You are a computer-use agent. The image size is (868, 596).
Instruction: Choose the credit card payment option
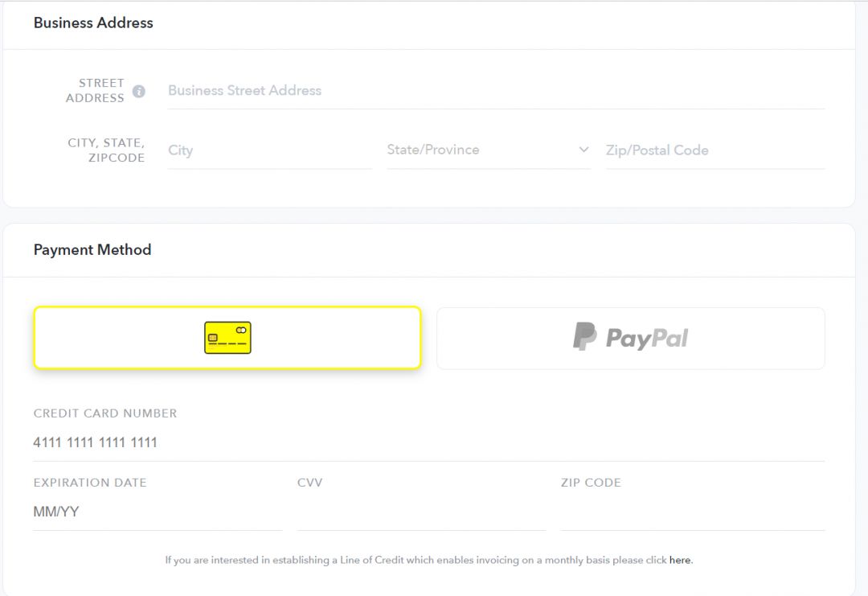(227, 337)
